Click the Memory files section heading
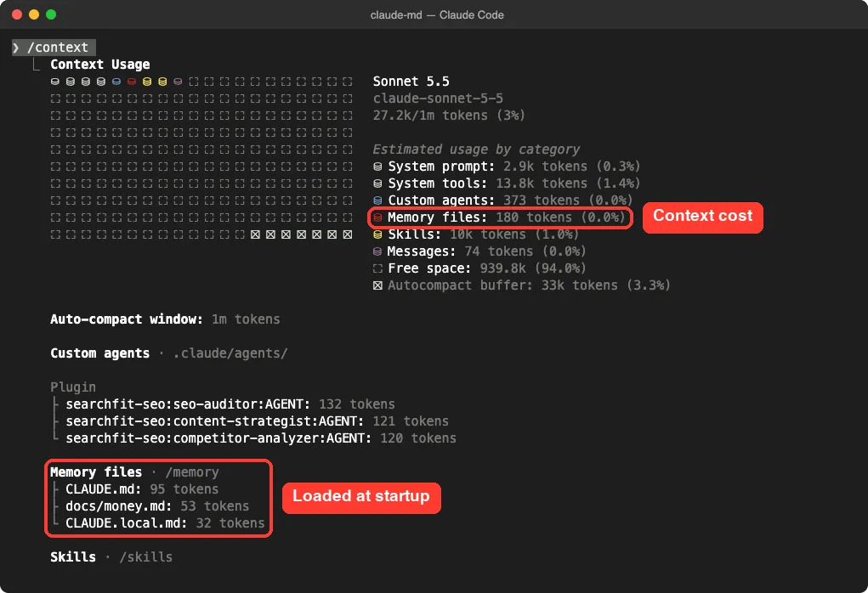 click(x=96, y=472)
